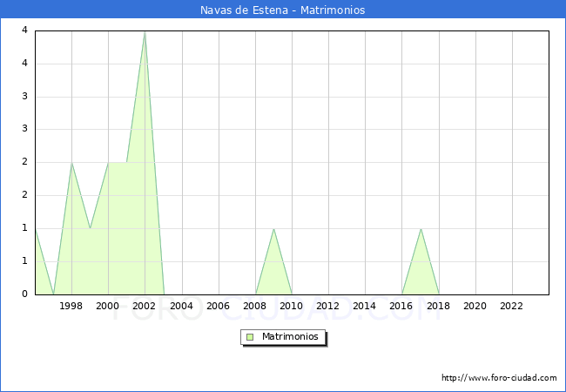Click the 'Matrimonios' legend label
Image resolution: width=566 pixels, height=392 pixels.
[290, 337]
